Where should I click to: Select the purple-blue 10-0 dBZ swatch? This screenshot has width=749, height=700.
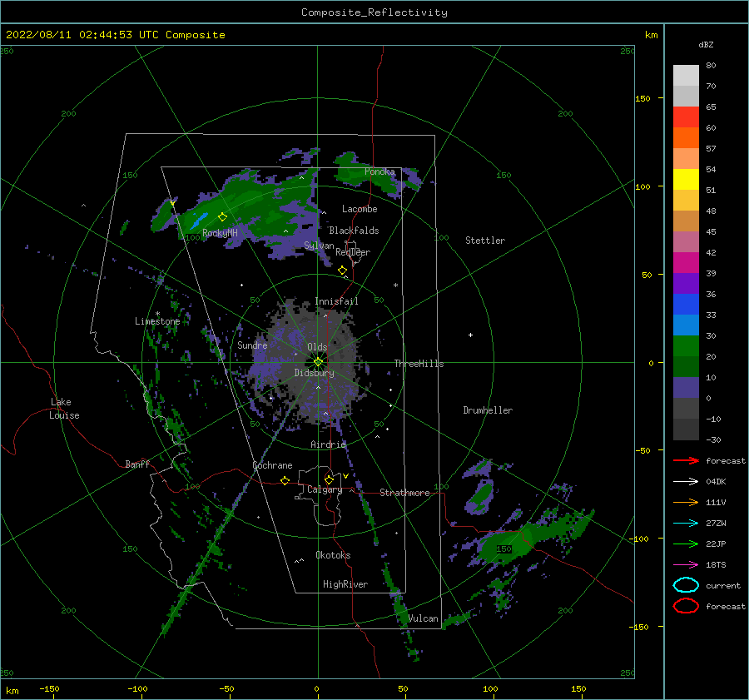click(686, 388)
